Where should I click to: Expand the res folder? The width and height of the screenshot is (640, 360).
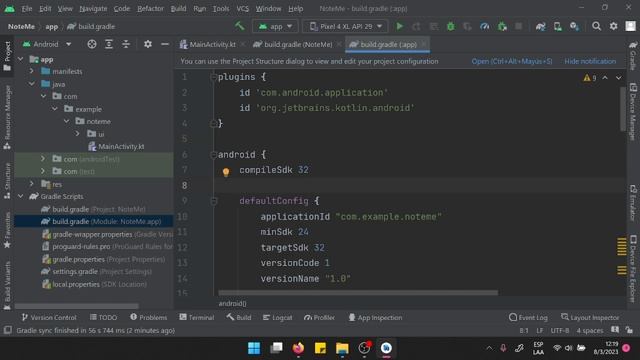(32, 184)
